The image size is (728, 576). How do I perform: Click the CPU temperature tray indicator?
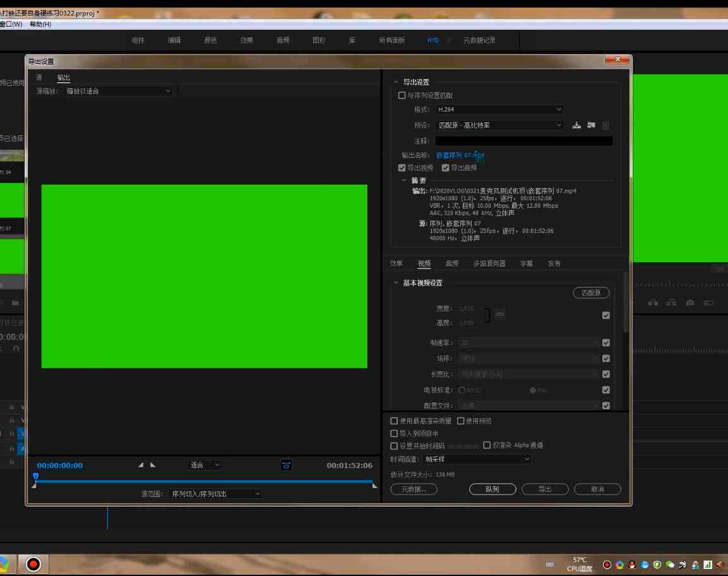pos(580,565)
